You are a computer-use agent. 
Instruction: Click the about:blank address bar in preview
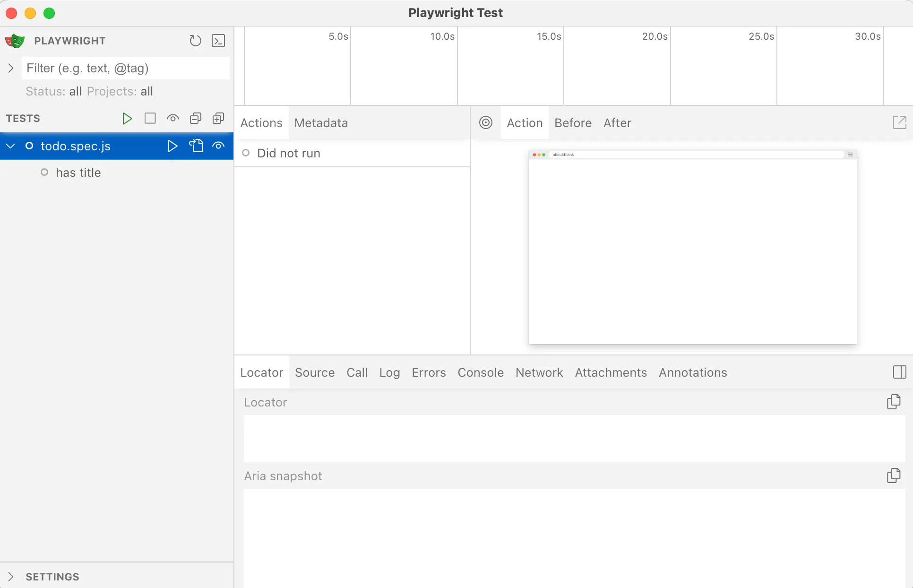(x=696, y=155)
